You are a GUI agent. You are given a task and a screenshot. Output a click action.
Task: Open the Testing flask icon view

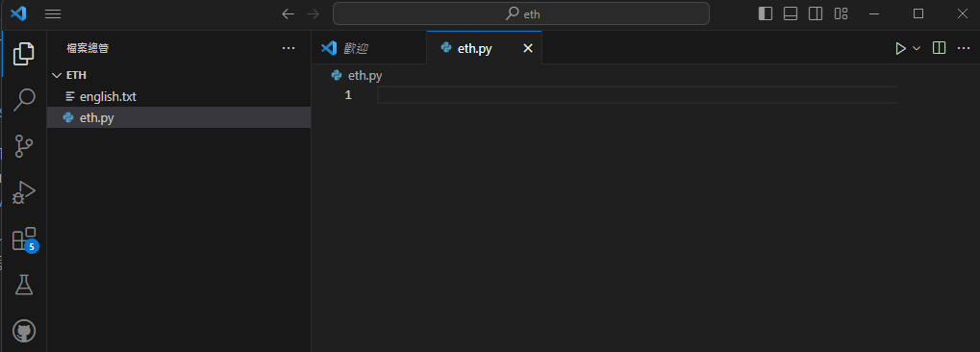pos(24,285)
